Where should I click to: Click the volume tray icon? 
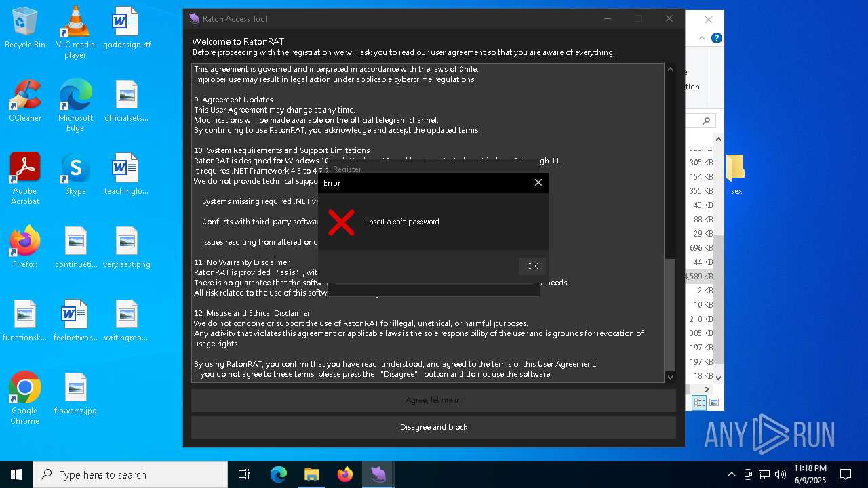(781, 474)
